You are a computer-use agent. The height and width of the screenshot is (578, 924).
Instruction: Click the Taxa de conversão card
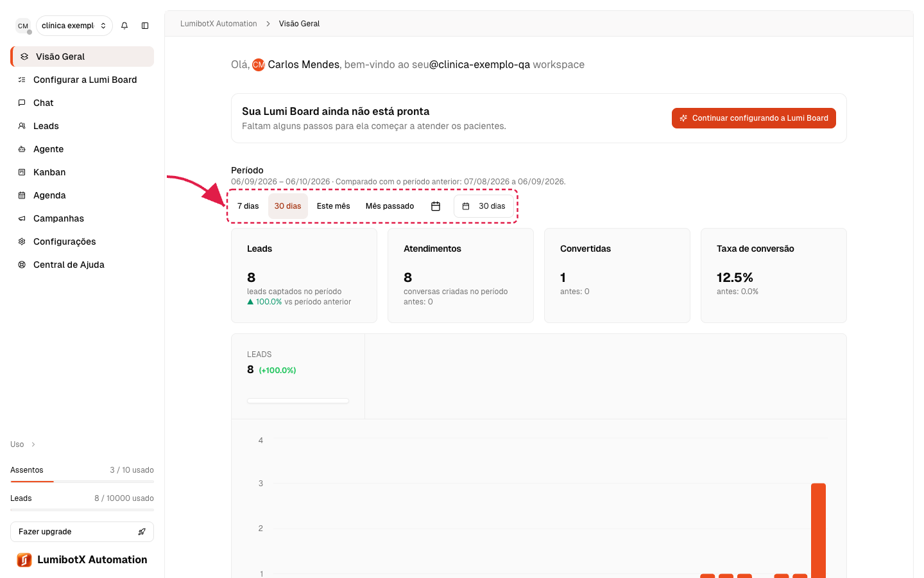[774, 276]
